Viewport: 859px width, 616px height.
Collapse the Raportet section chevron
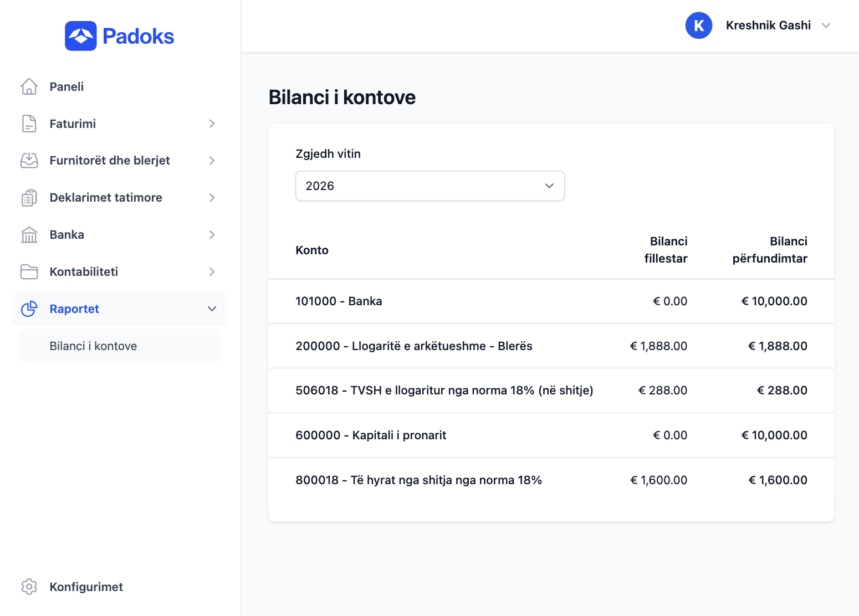(x=212, y=309)
